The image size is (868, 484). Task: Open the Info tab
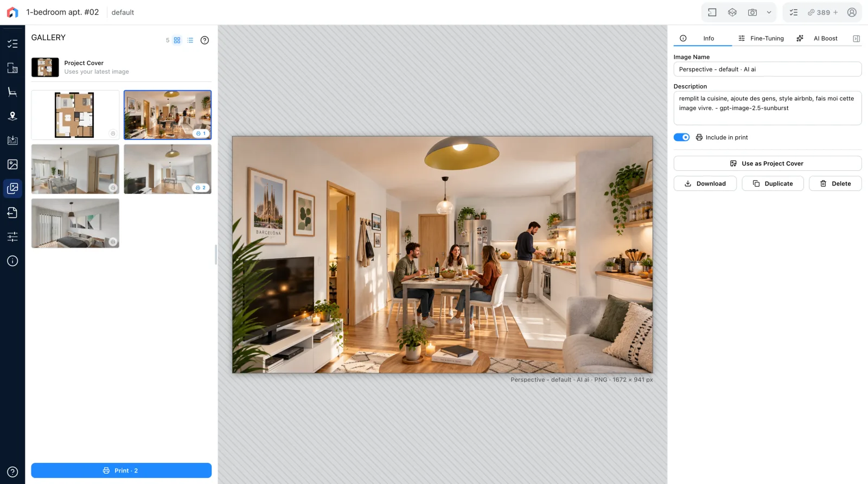coord(703,39)
